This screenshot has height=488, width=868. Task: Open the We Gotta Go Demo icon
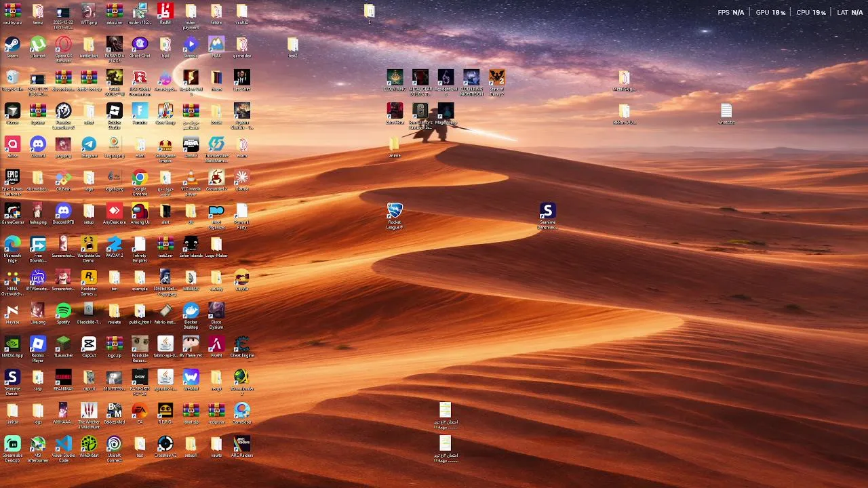[89, 248]
